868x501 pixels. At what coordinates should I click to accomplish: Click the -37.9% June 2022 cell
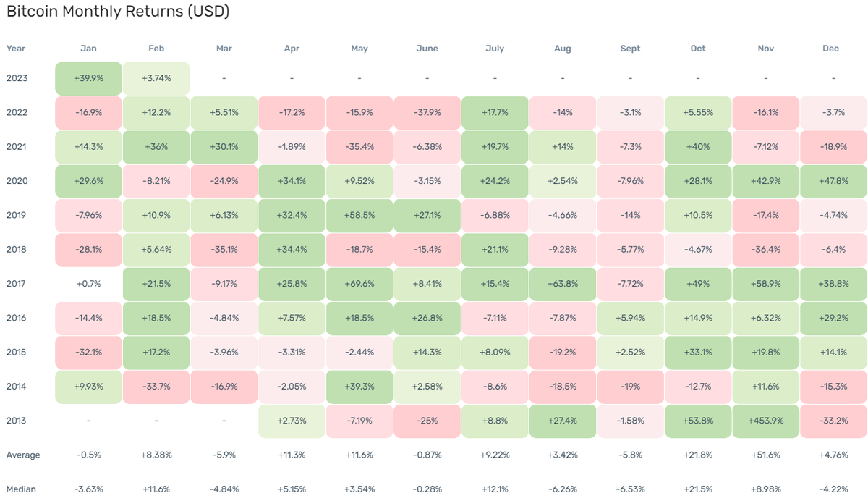tap(427, 113)
